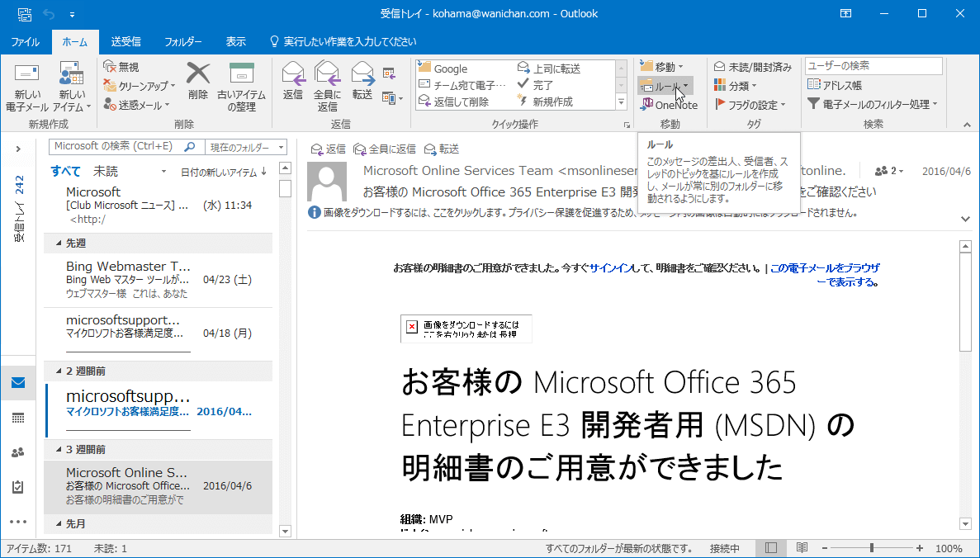Screen dimensions: 980x558
Task: Switch to the フォルダー tab
Action: (x=183, y=42)
